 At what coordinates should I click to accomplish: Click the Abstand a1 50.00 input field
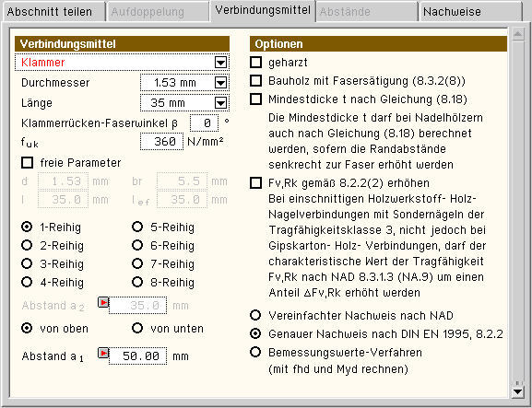(137, 356)
